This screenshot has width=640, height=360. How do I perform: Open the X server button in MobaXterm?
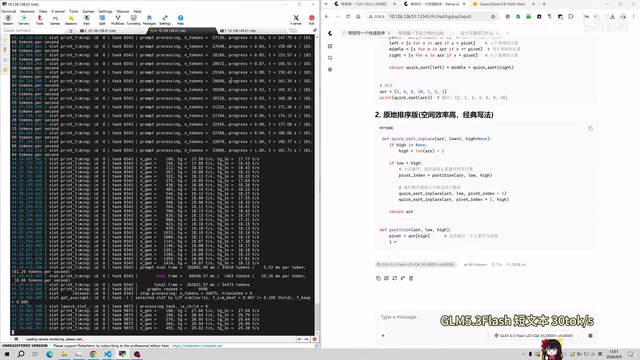296,20
